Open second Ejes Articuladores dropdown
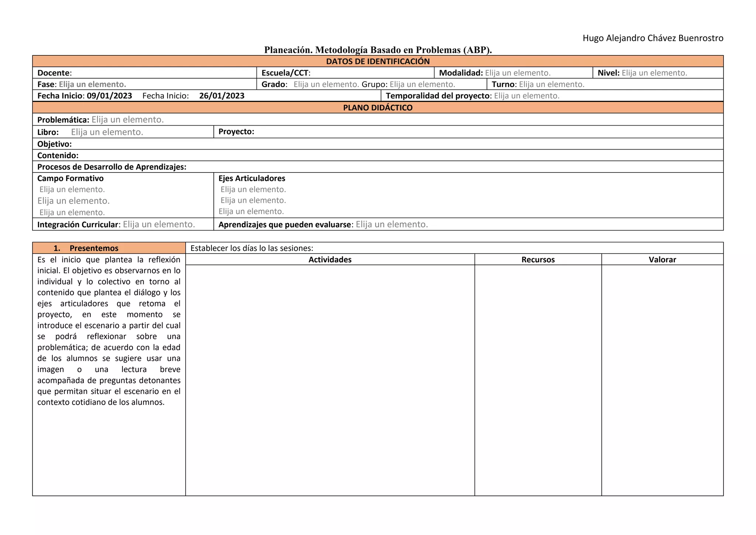This screenshot has height=535, width=756. point(253,200)
